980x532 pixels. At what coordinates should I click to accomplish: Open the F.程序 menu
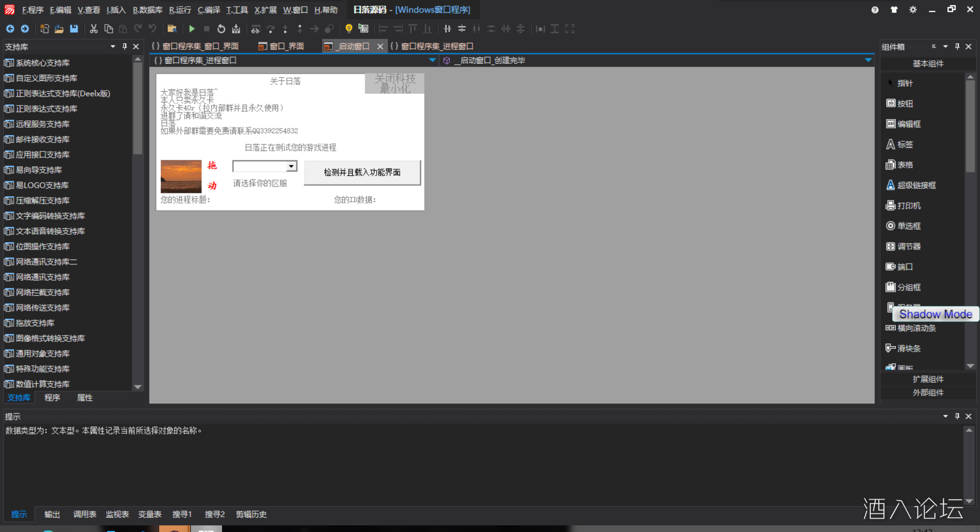(33, 10)
